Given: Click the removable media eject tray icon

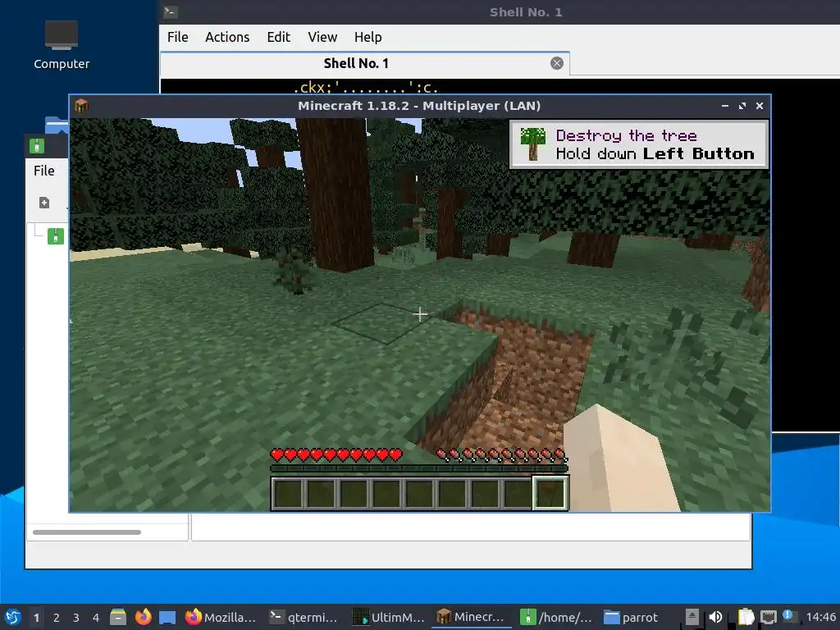Looking at the screenshot, I should pyautogui.click(x=692, y=617).
